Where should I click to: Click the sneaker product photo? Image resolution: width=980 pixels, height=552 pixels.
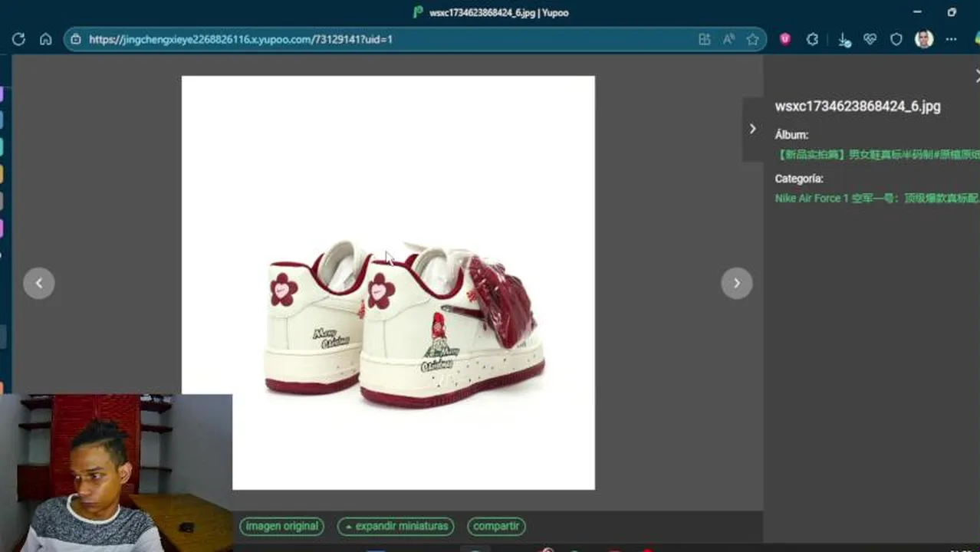click(388, 282)
